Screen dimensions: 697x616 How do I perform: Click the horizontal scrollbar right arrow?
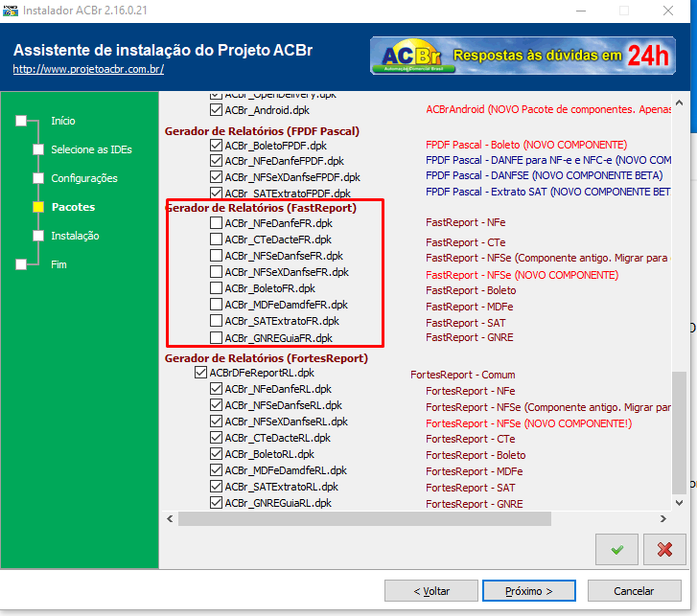(663, 518)
